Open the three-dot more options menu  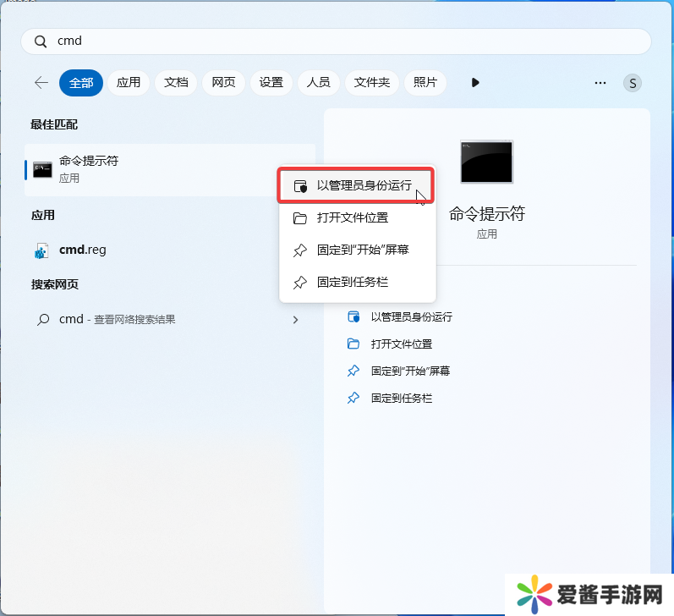[600, 82]
